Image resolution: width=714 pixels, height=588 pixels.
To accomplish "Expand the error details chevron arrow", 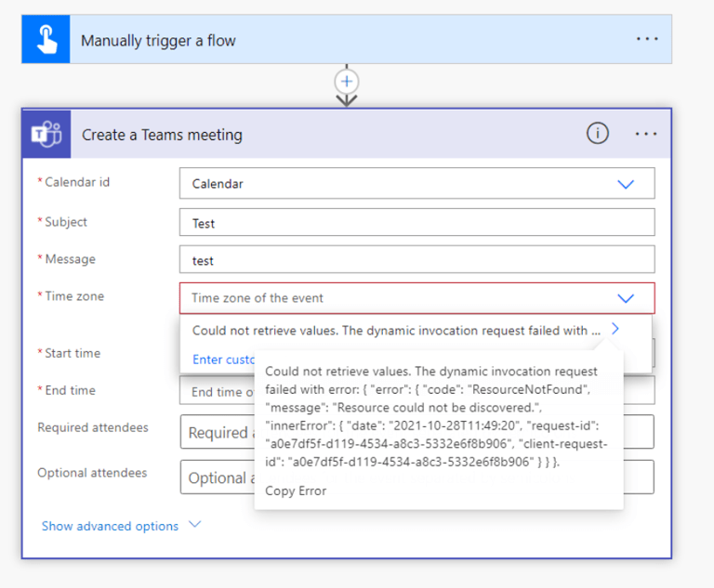I will point(615,329).
